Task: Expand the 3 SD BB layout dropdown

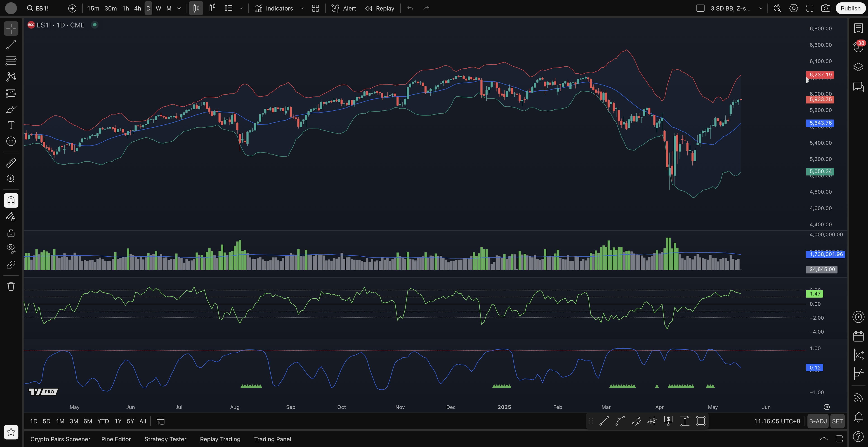Action: coord(760,8)
